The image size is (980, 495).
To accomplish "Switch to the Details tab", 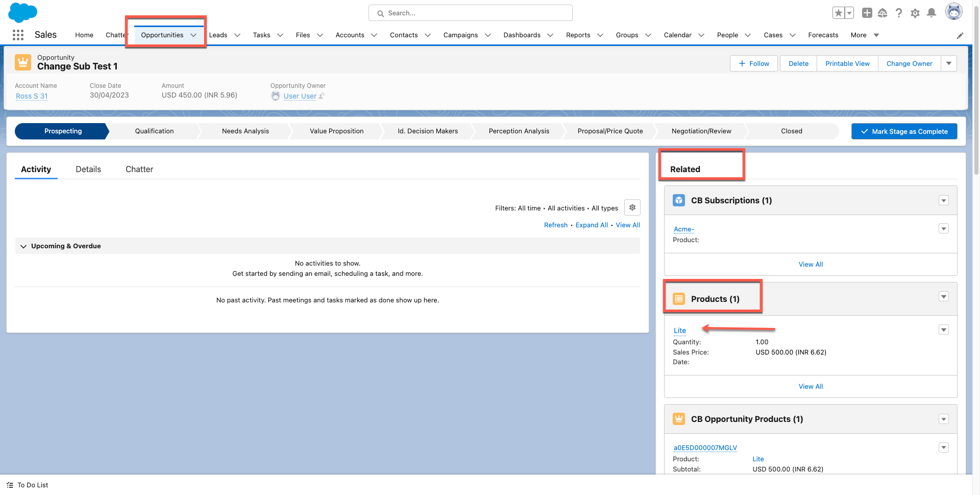I will tap(88, 169).
